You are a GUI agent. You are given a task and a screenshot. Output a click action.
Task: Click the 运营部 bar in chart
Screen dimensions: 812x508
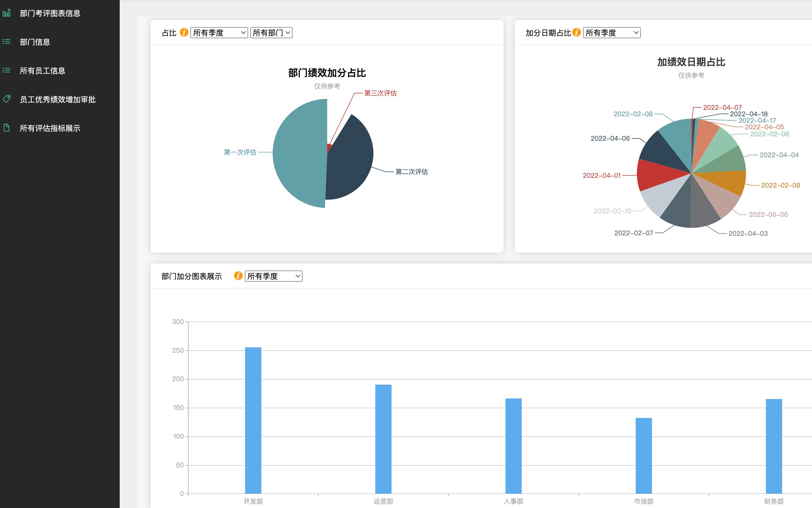click(383, 439)
